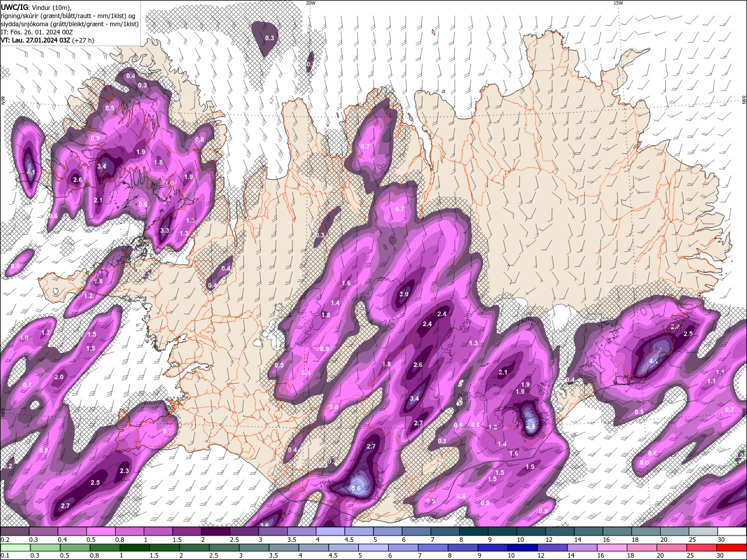Pick swatch between 2.5 and 3 in upper legend
Viewport: 747px width, 560px height.
click(x=243, y=531)
